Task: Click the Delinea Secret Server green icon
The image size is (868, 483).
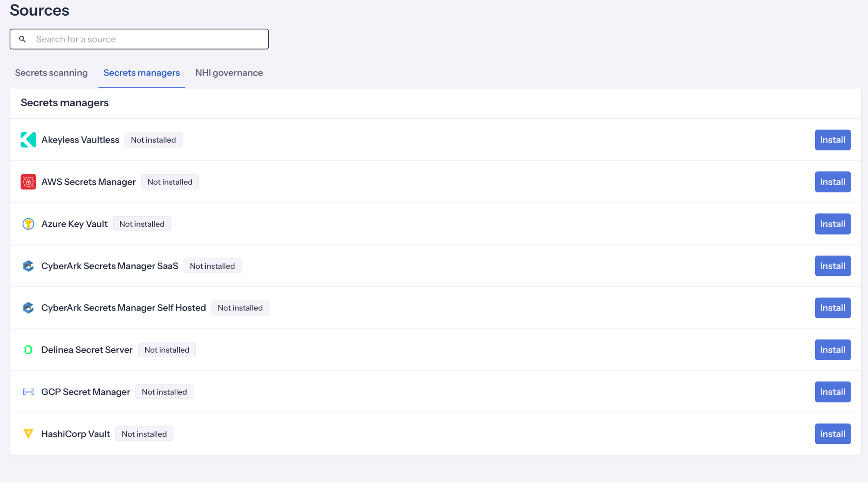Action: (28, 350)
